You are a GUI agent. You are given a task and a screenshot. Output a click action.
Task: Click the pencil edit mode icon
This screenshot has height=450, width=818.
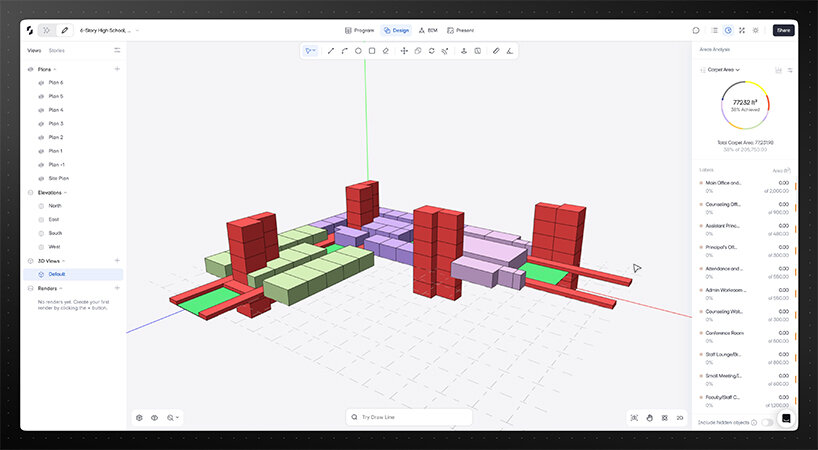pyautogui.click(x=65, y=30)
